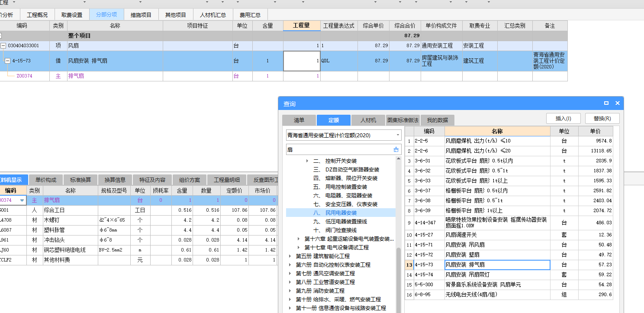Click the 工程量 cell of row 4-15-73
Screen dimensions: 644x313
(302, 61)
